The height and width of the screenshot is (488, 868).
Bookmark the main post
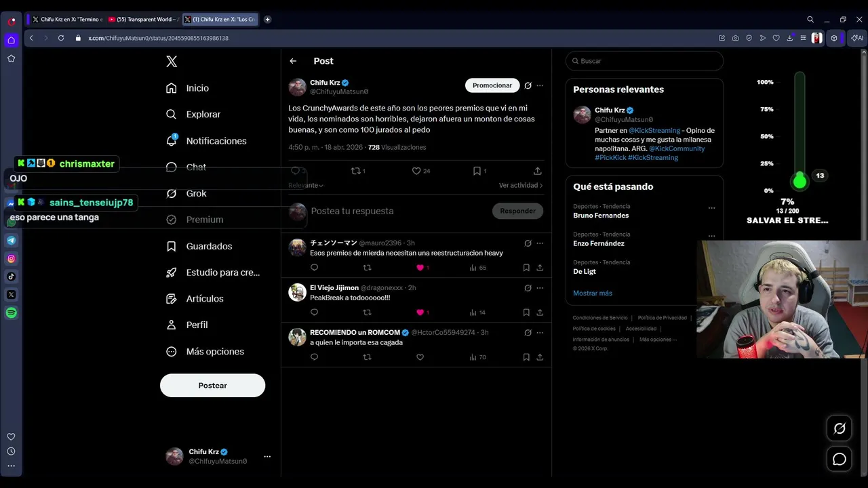point(477,171)
